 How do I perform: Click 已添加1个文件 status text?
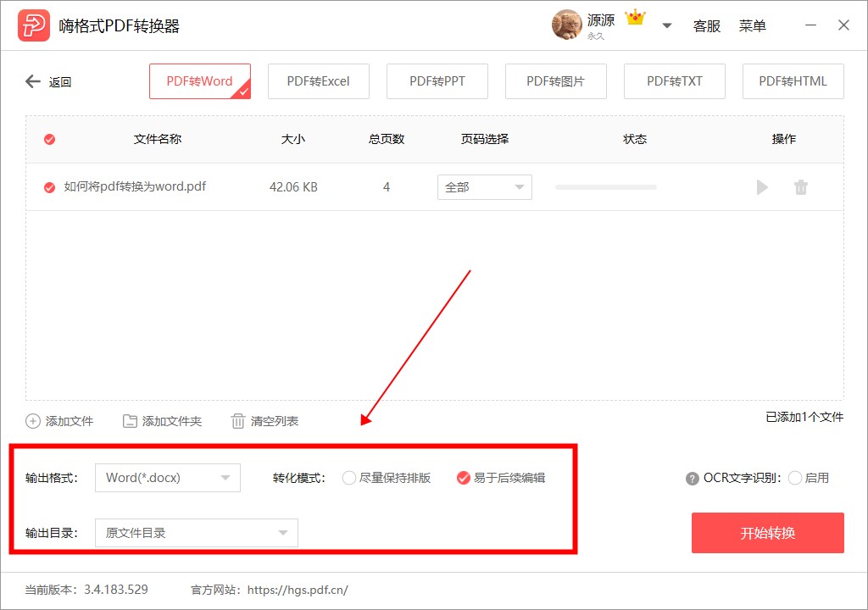point(804,417)
